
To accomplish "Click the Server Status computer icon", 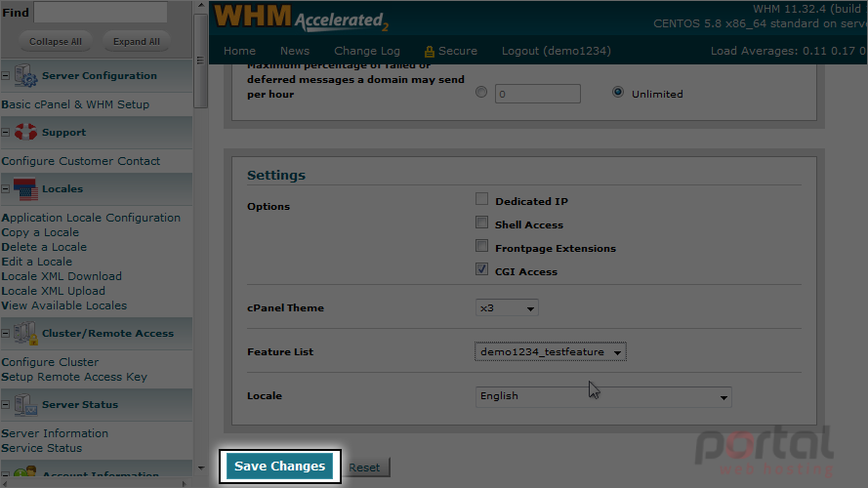I will click(x=25, y=404).
